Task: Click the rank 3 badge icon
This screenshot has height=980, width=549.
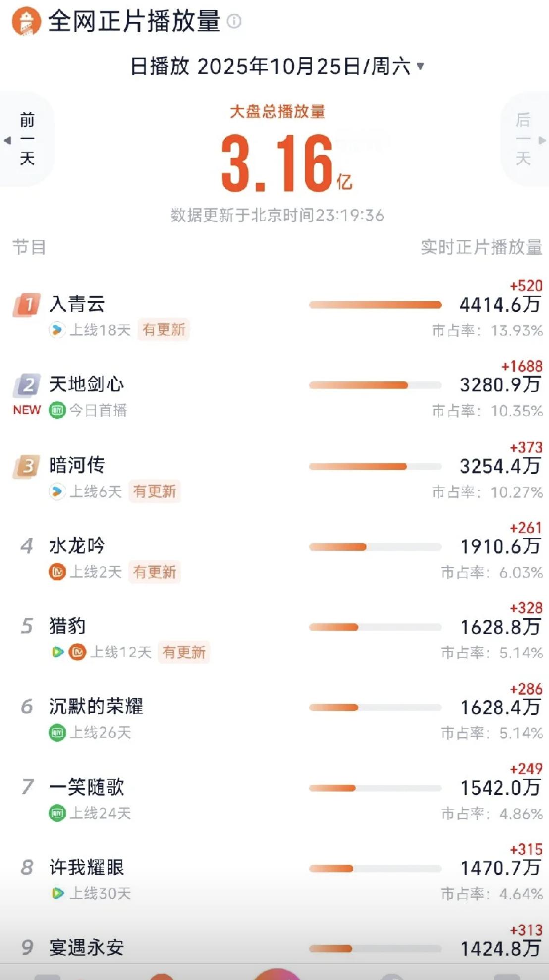Action: click(x=27, y=466)
